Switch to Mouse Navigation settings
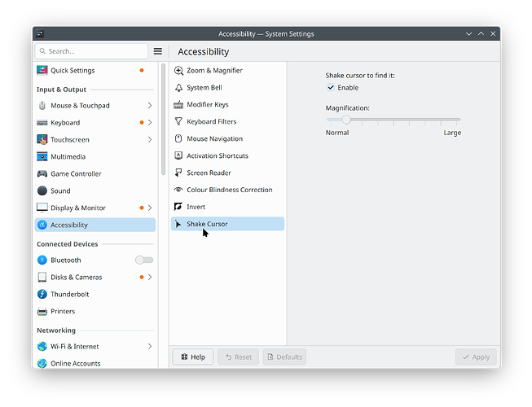 point(214,139)
